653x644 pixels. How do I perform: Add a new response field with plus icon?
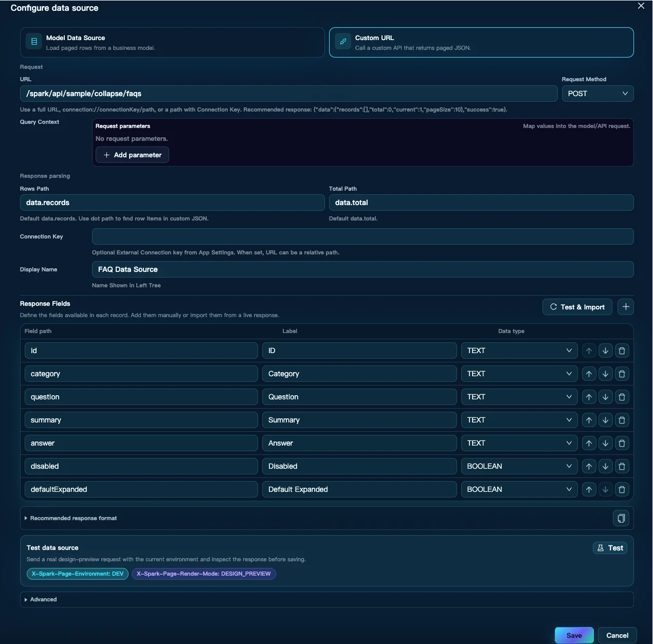[x=625, y=307]
